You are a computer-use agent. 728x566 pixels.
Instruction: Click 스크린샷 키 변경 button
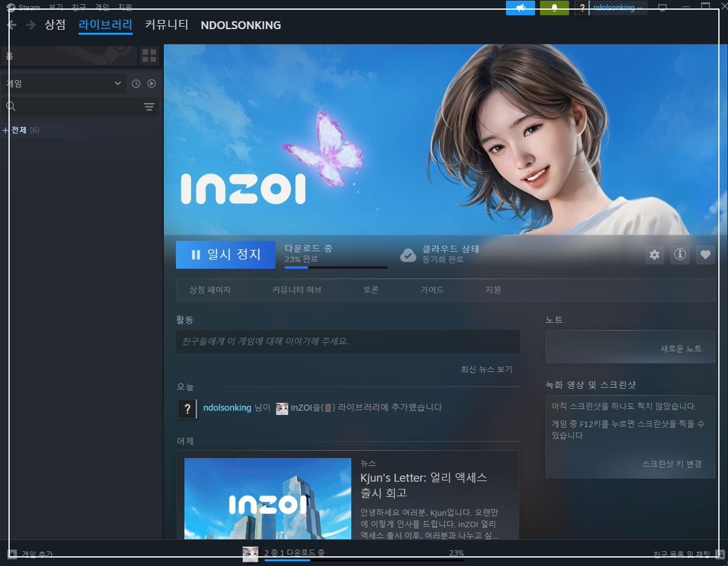coord(672,463)
